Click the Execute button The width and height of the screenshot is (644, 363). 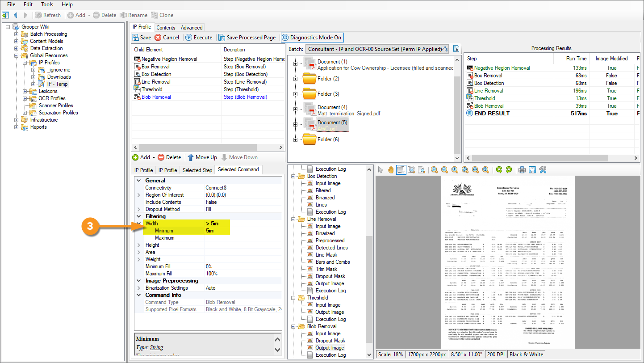tap(199, 38)
